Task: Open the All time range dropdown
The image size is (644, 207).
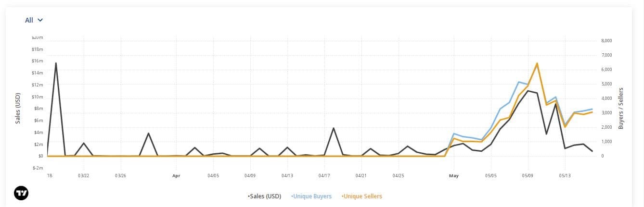Action: coord(34,20)
